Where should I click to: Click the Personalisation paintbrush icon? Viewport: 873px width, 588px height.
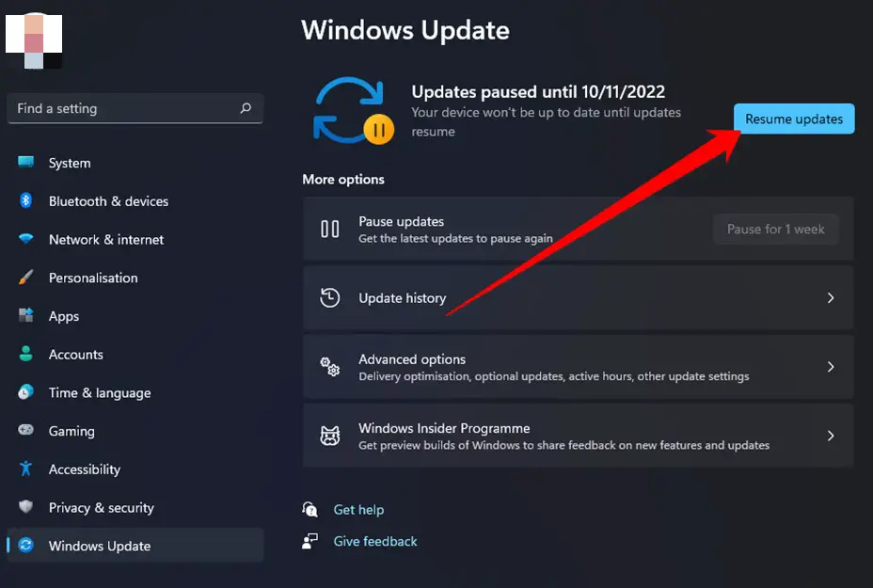click(x=25, y=278)
